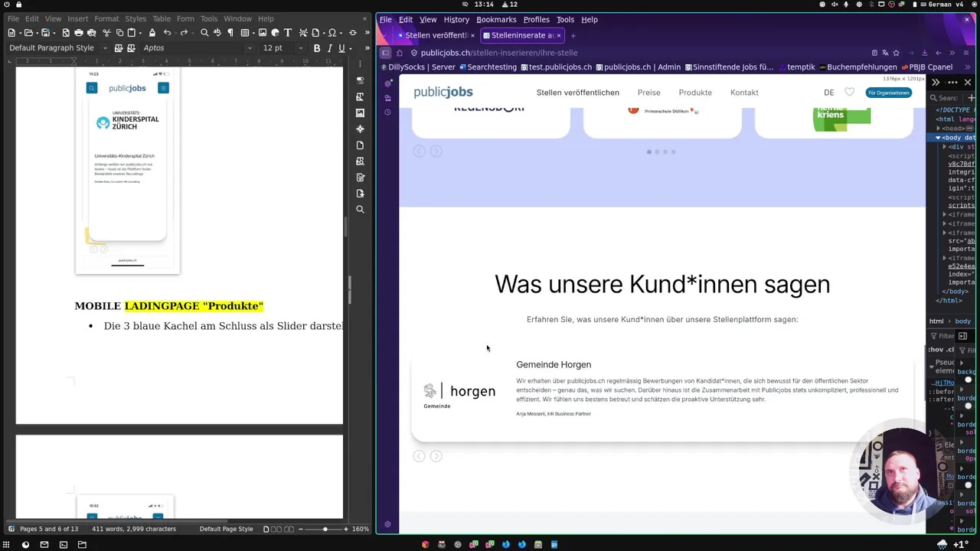Select first logo slider pagination dot

tap(649, 152)
